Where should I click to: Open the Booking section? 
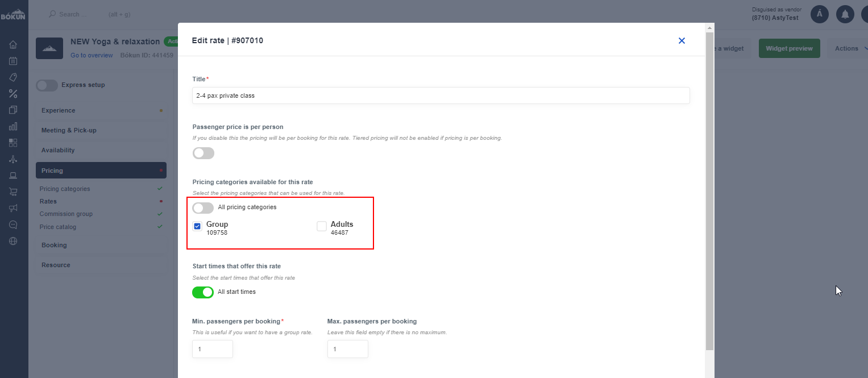point(101,245)
